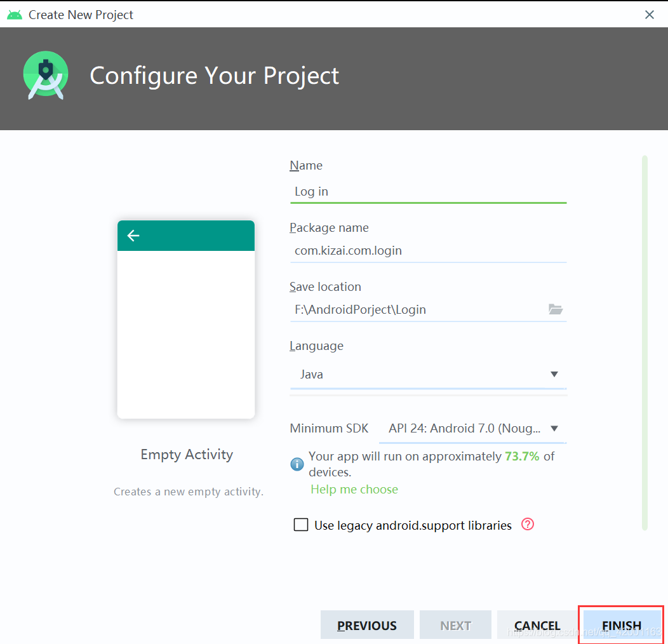The width and height of the screenshot is (668, 644).
Task: Click the Android Studio logo in header
Action: [x=46, y=76]
